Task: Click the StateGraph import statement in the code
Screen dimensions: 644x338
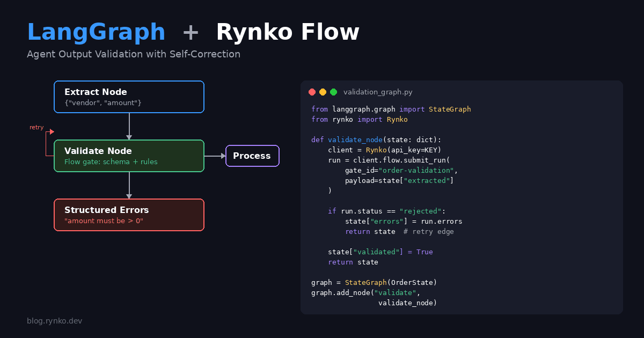Action: tap(391, 108)
